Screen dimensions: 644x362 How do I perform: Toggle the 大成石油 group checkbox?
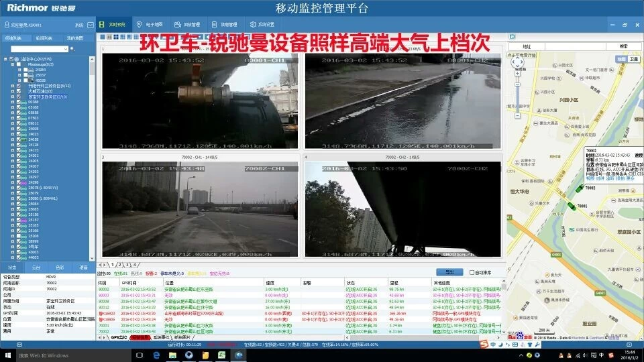(x=19, y=91)
